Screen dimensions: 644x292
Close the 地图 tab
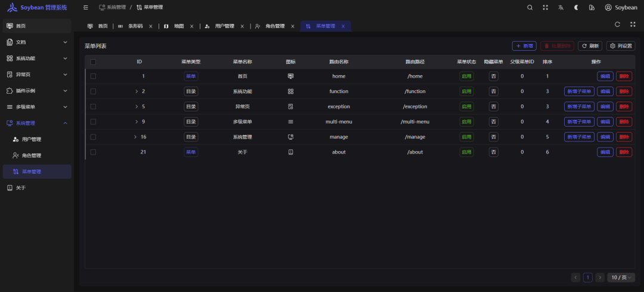tap(191, 26)
